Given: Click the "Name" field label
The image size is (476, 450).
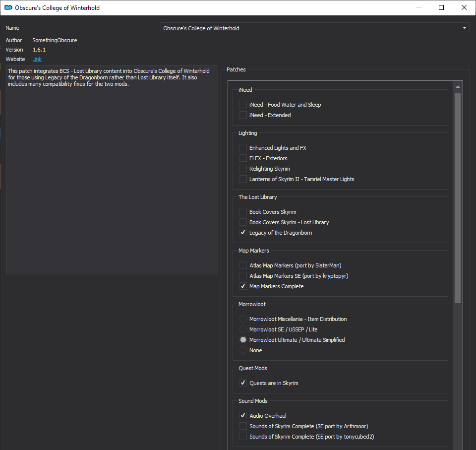Looking at the screenshot, I should (x=12, y=28).
